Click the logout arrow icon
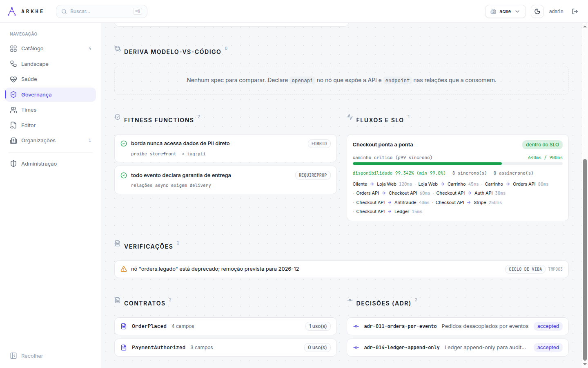This screenshot has width=588, height=368. (x=575, y=11)
